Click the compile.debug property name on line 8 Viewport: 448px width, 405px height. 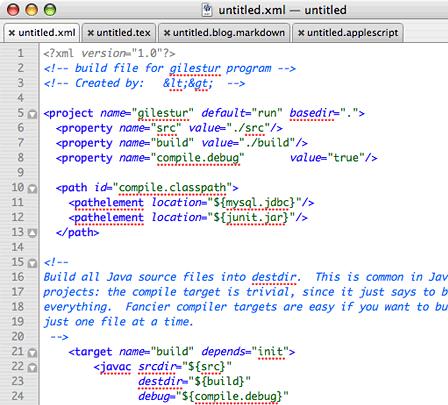coord(198,158)
